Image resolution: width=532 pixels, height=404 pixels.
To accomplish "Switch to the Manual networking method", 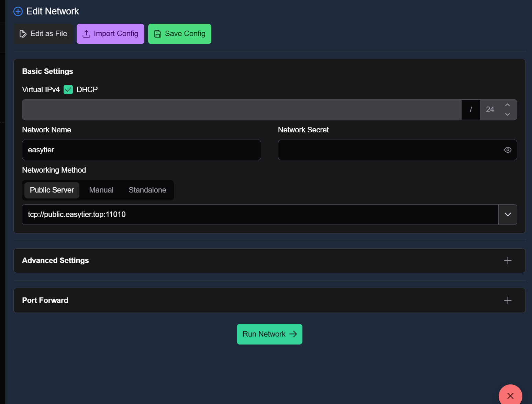I will (x=101, y=190).
